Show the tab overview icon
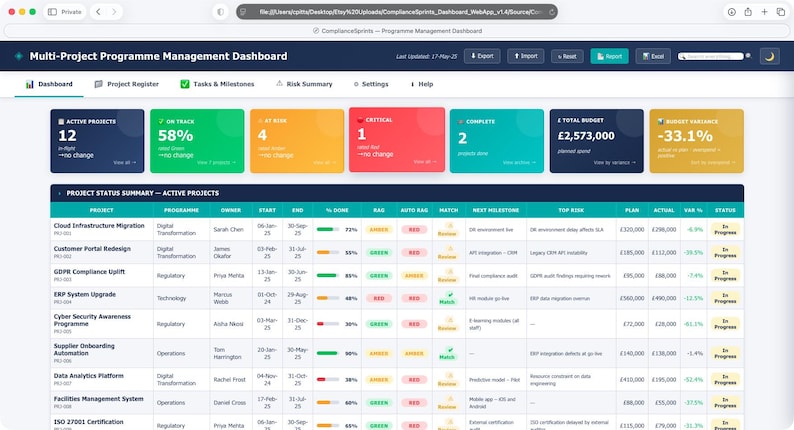This screenshot has width=794, height=430. click(780, 12)
